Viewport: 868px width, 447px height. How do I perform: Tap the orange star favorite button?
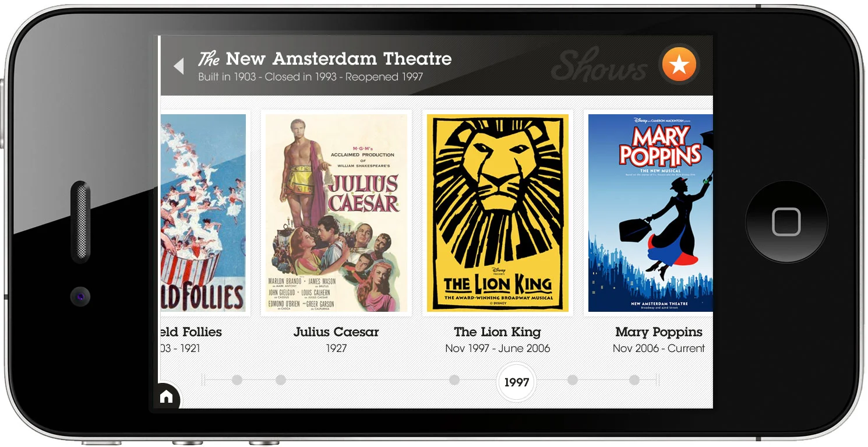tap(679, 64)
